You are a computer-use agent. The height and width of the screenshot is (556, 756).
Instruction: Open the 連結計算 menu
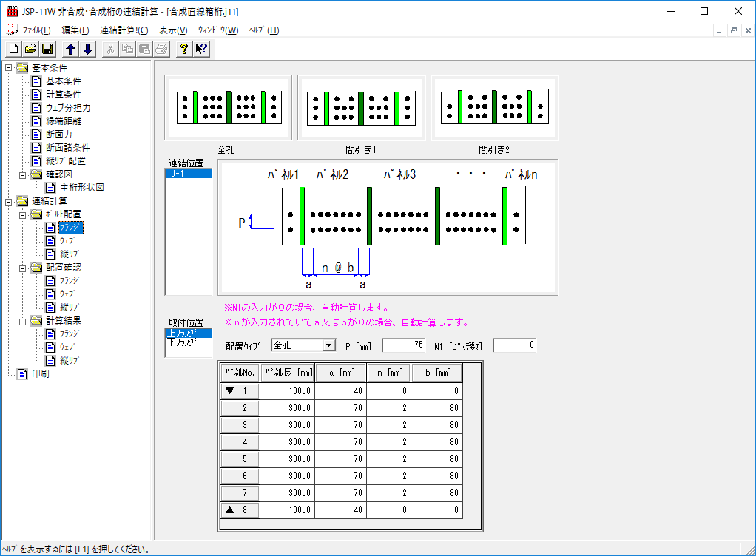tap(124, 30)
